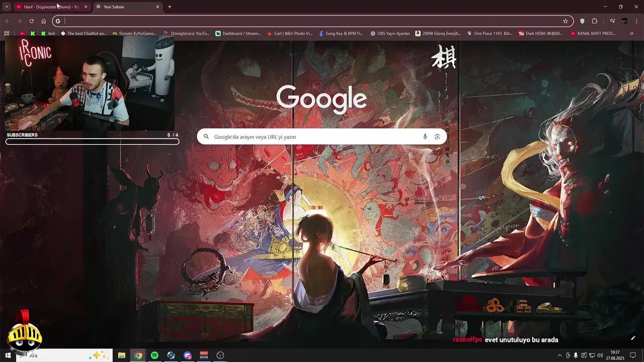Open the Windows Start menu
Viewport: 644px width, 362px height.
coord(8,355)
